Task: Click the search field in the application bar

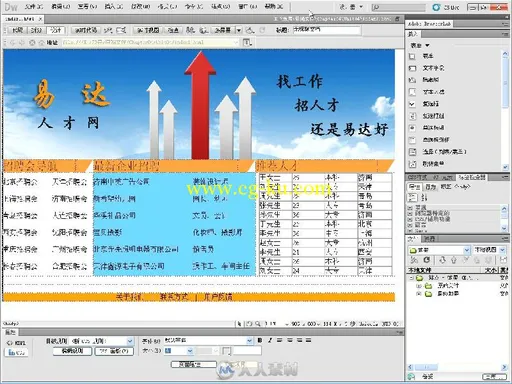Action: point(399,7)
